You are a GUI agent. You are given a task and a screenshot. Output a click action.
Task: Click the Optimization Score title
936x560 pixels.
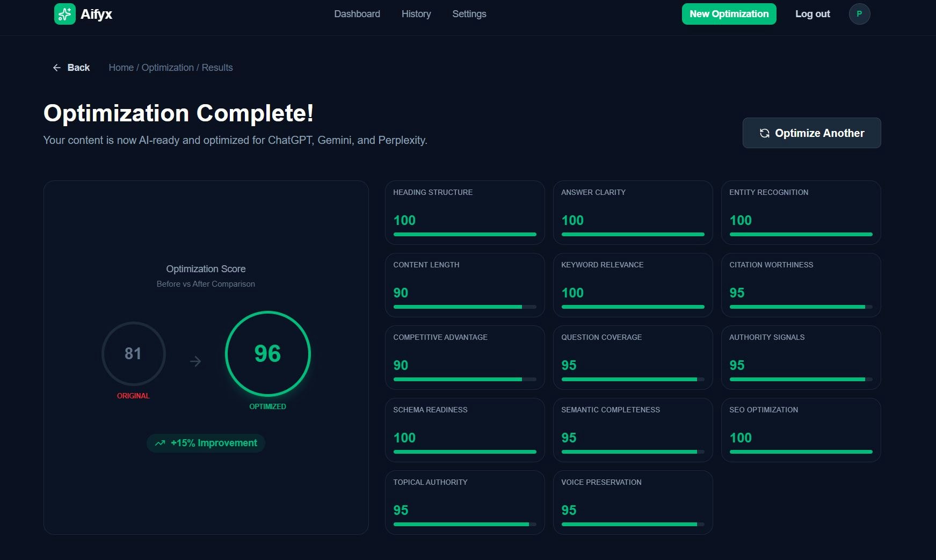pyautogui.click(x=206, y=269)
